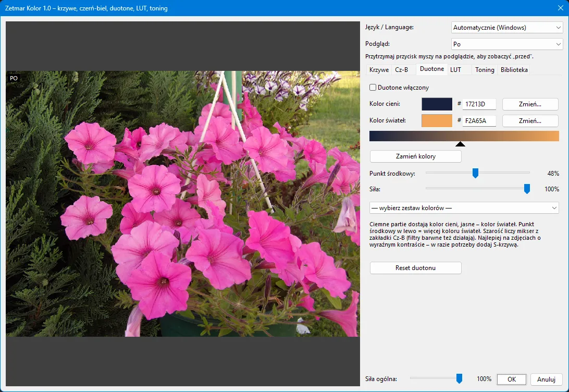569x392 pixels.
Task: Click the Siła slider handle at 100%
Action: click(x=527, y=189)
